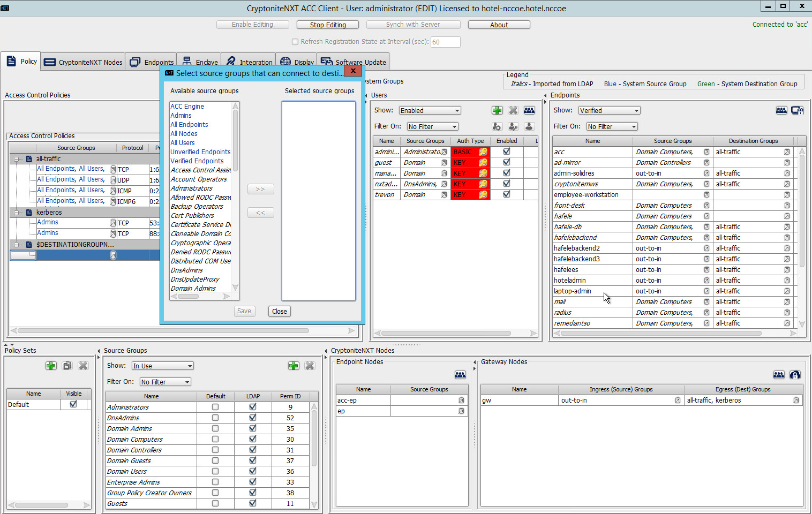The width and height of the screenshot is (812, 514).
Task: Click the add user plus icon in Users panel
Action: (x=497, y=110)
